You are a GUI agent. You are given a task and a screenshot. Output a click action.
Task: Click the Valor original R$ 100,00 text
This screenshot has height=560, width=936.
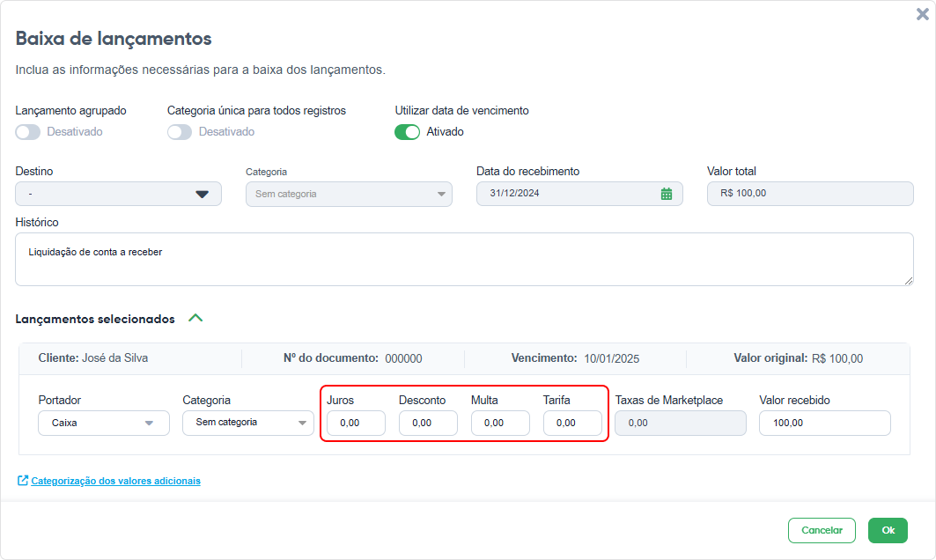click(x=799, y=358)
